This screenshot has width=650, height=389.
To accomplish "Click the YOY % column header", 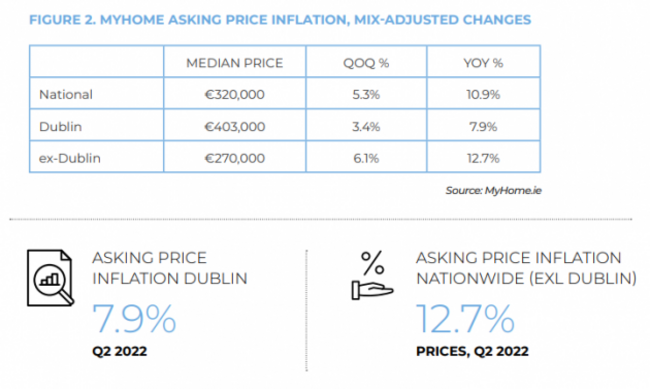I will pos(483,63).
